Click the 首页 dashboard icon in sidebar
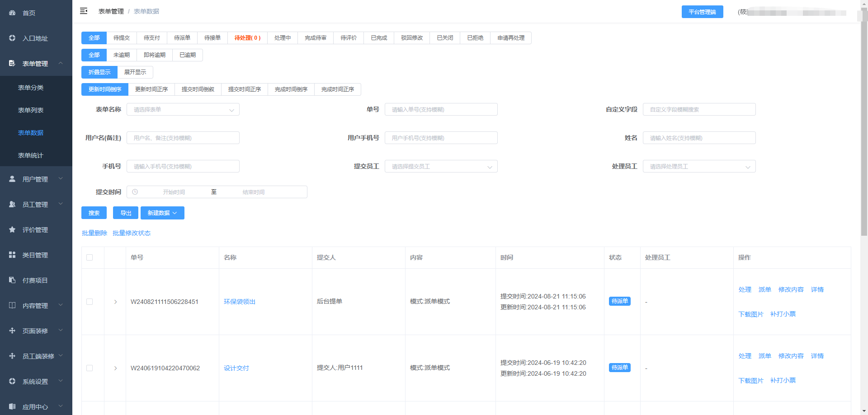This screenshot has height=415, width=868. (x=12, y=13)
